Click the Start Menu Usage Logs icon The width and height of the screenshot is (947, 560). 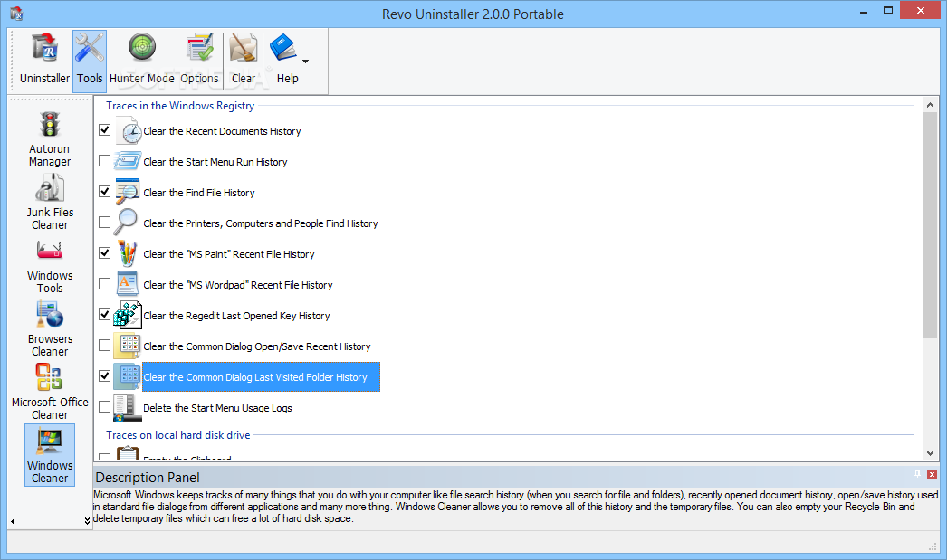[x=126, y=408]
